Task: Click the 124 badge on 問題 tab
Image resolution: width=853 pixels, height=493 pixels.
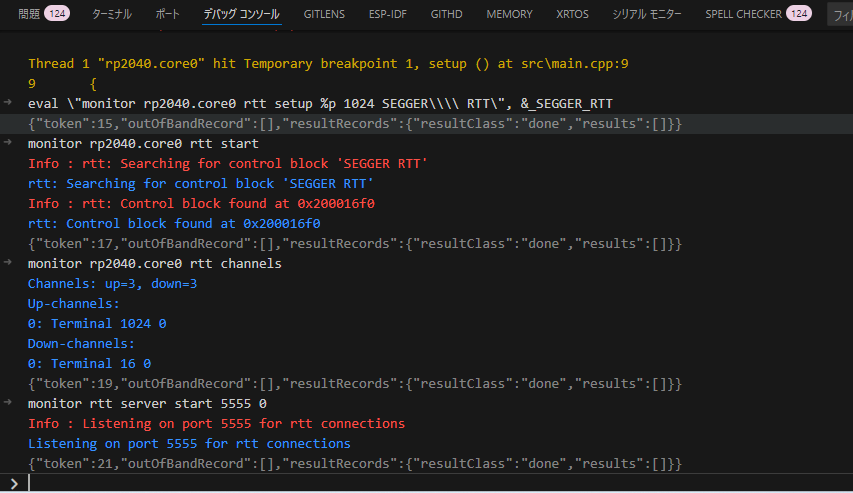Action: 57,14
